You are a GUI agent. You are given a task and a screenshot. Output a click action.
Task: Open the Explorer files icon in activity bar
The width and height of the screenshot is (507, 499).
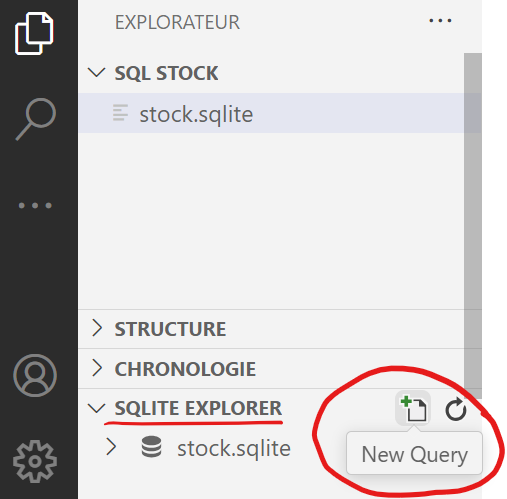point(34,33)
